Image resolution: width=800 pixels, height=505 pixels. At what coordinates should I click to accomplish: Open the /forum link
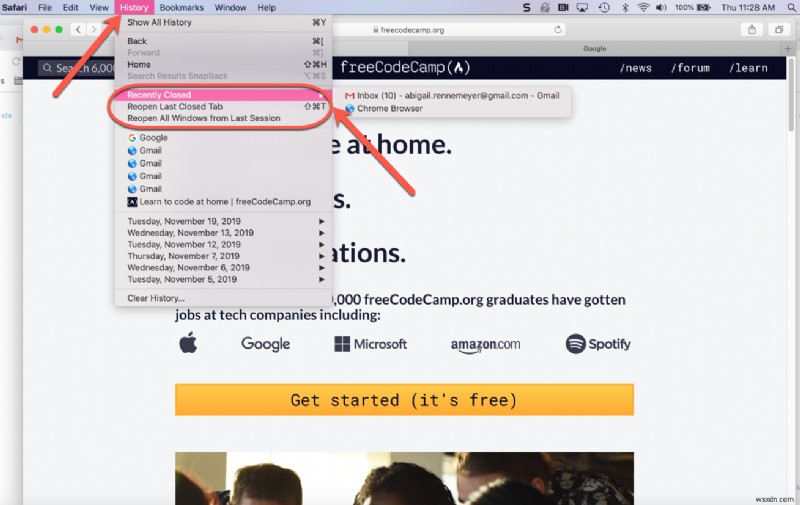690,68
